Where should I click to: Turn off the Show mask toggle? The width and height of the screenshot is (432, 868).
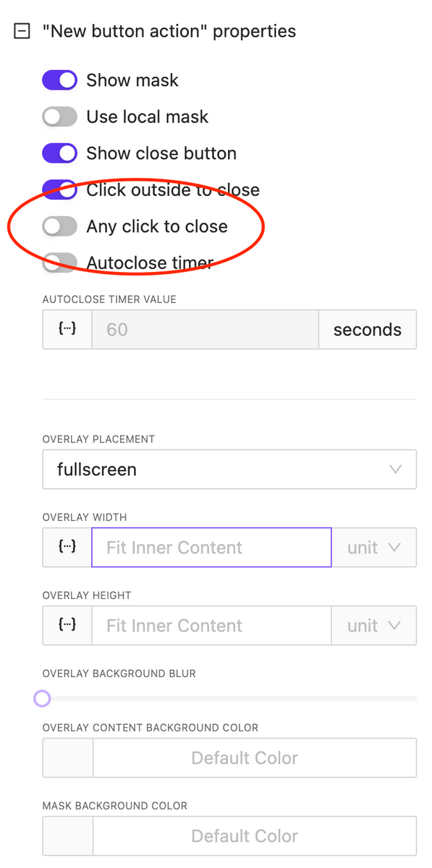point(59,80)
